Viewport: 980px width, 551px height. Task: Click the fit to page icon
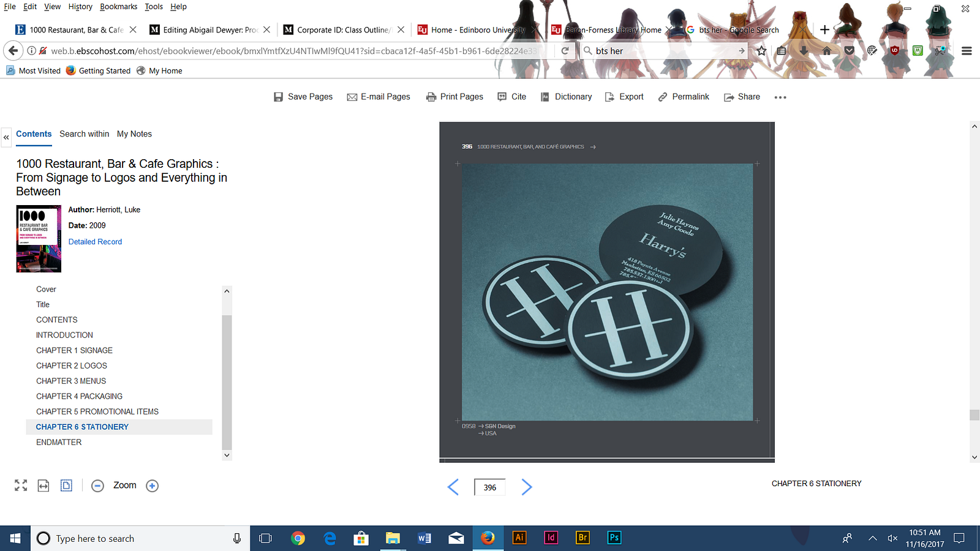pyautogui.click(x=66, y=485)
